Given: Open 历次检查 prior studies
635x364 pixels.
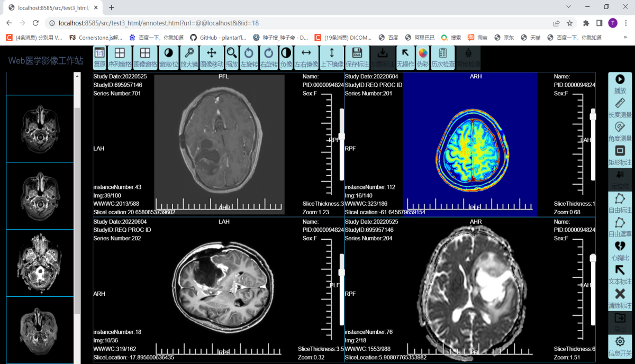Looking at the screenshot, I should [443, 58].
